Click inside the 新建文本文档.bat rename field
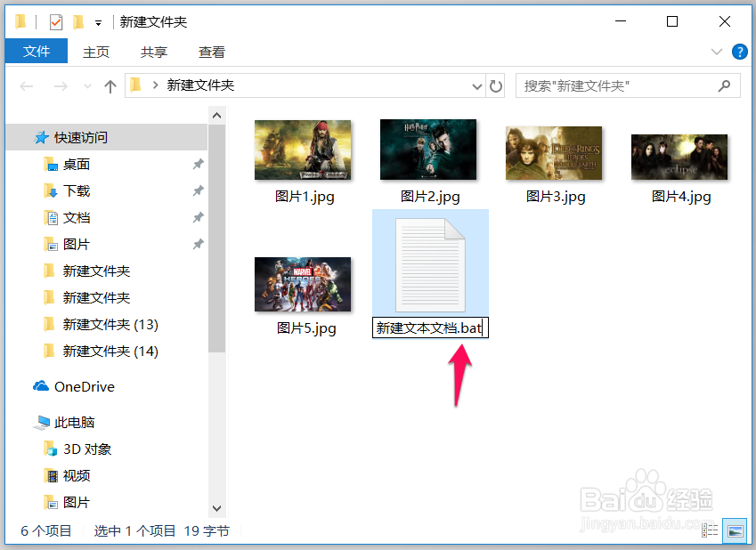Viewport: 756px width, 550px height. coord(430,328)
